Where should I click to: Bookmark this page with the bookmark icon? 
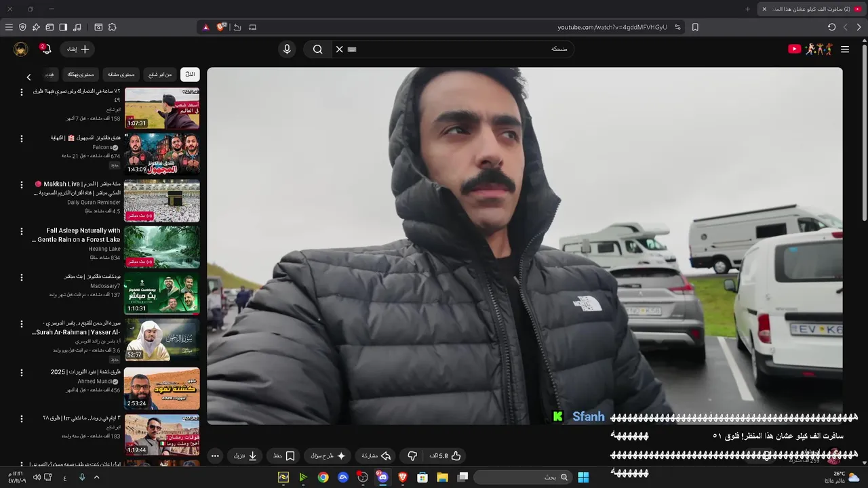click(695, 27)
